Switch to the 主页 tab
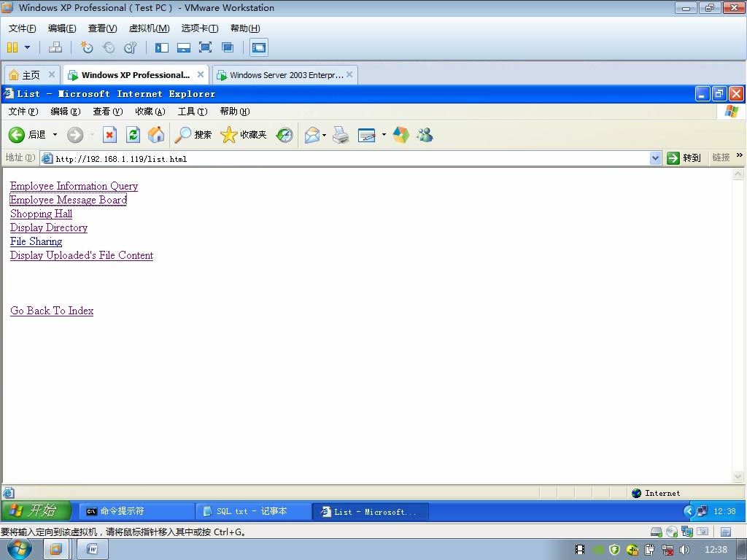The width and height of the screenshot is (747, 560). pyautogui.click(x=31, y=75)
